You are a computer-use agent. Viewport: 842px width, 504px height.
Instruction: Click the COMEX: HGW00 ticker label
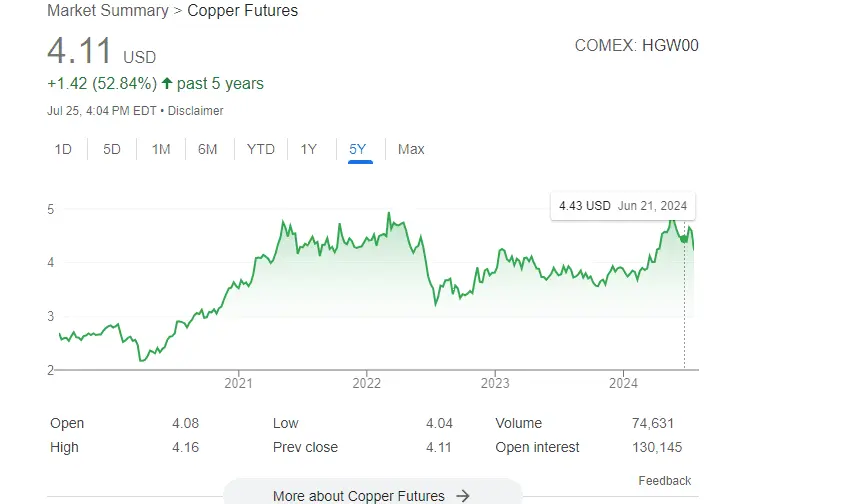click(636, 46)
